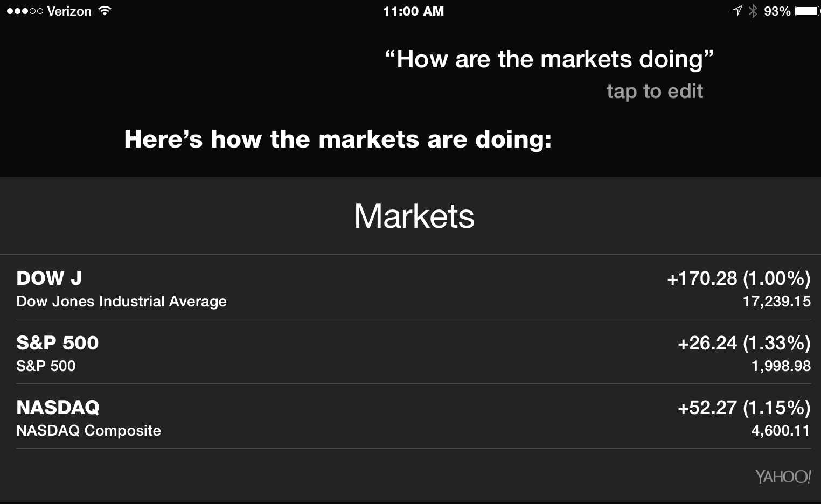Tap the Wi-Fi status icon

pyautogui.click(x=105, y=11)
